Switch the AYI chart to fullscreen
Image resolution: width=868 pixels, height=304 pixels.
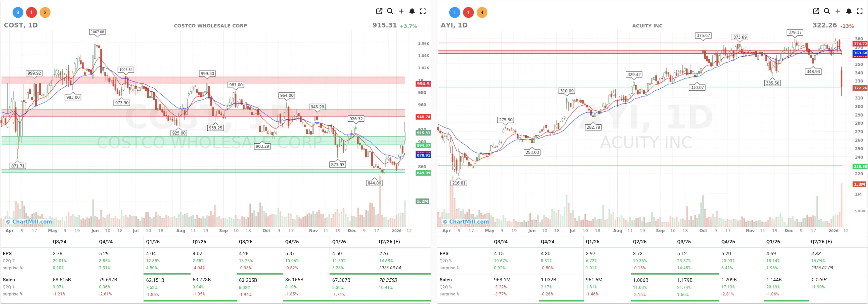pyautogui.click(x=860, y=11)
